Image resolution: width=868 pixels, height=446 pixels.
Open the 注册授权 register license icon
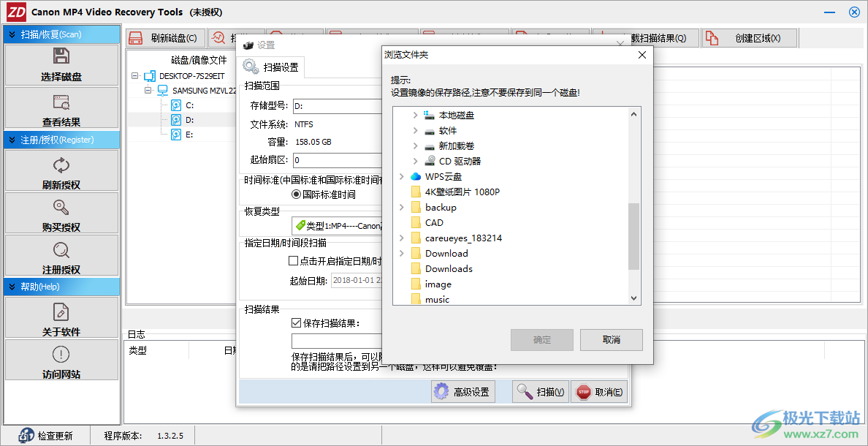[x=61, y=250]
